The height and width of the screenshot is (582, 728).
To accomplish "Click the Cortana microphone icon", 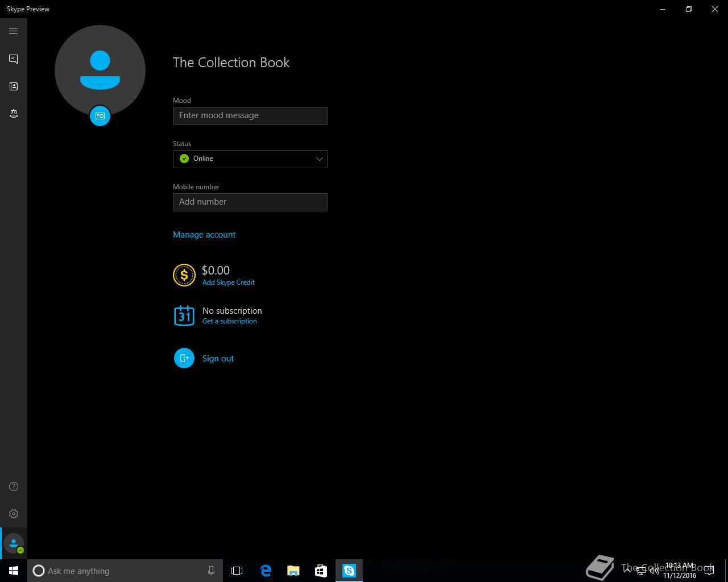I will tap(211, 571).
